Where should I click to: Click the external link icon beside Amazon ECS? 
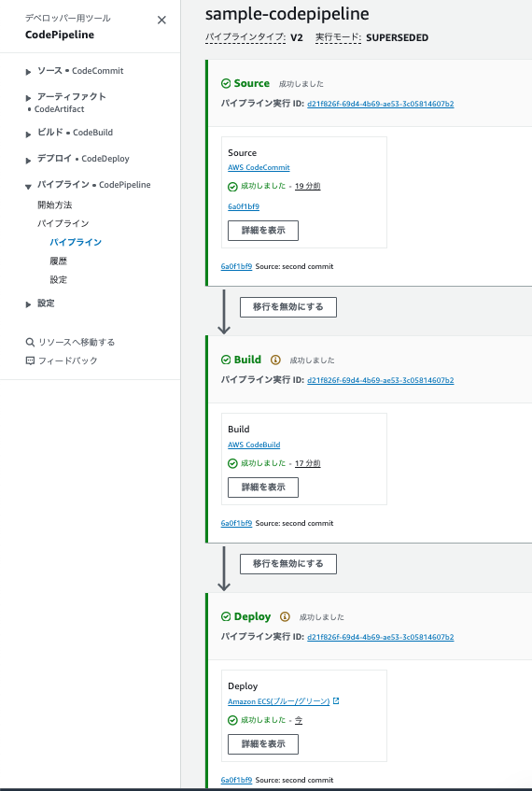coord(336,700)
